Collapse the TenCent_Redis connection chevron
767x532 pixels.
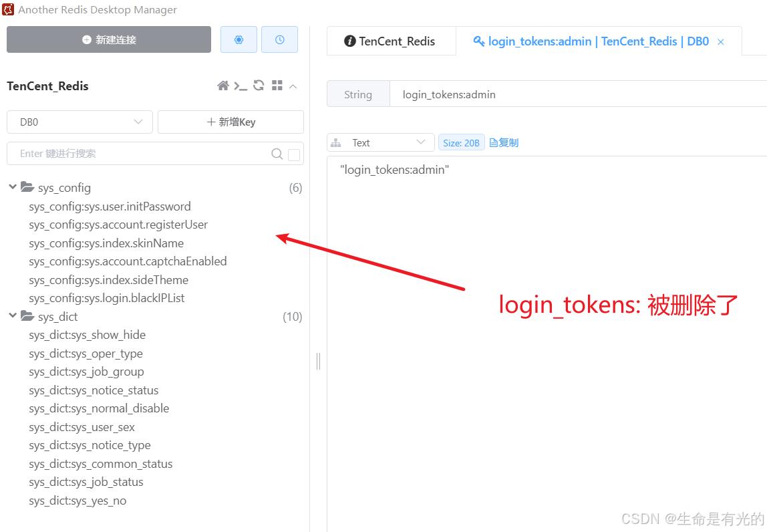293,87
